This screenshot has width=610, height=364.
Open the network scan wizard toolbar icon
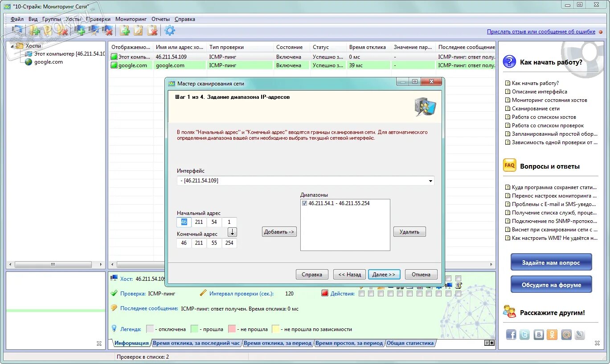click(17, 30)
